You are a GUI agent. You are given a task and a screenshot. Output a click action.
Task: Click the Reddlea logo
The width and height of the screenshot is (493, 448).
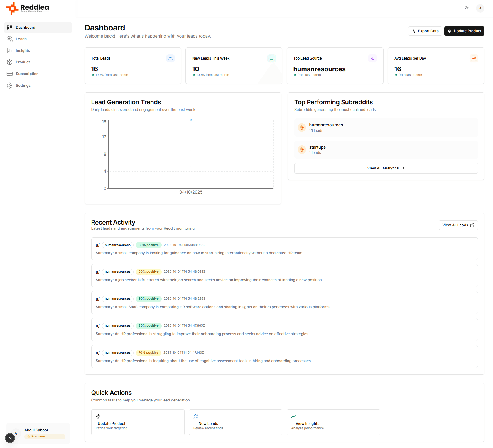[28, 8]
